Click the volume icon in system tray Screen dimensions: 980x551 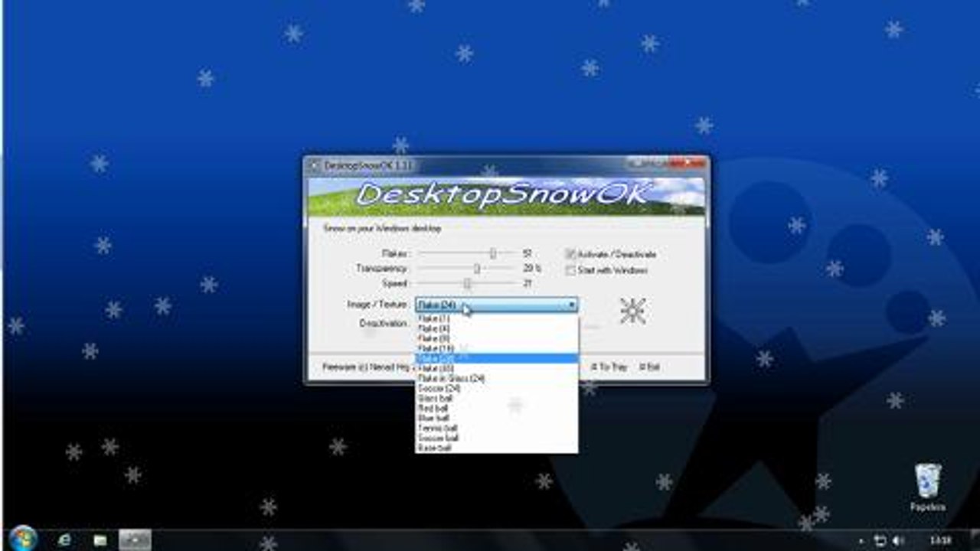point(897,541)
